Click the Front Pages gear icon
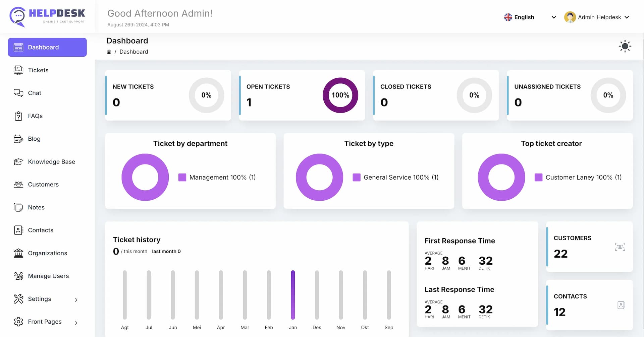Viewport: 644px width, 337px height. coord(18,322)
